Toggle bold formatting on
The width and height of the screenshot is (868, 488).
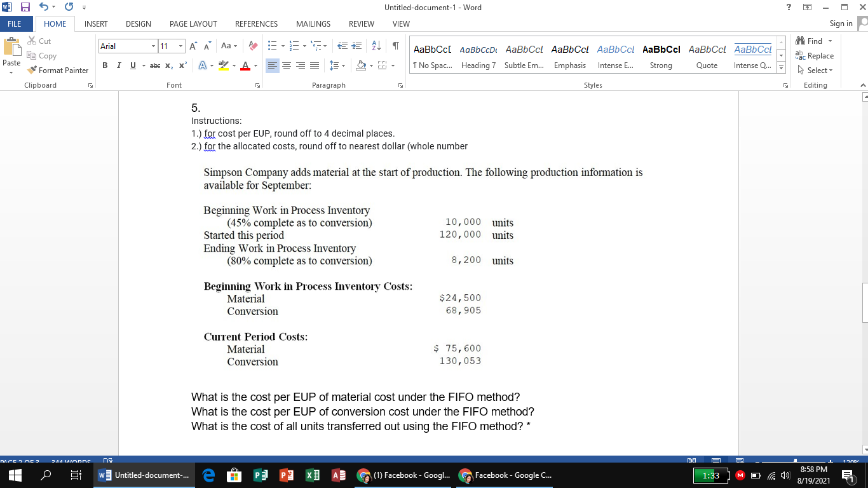(x=105, y=65)
